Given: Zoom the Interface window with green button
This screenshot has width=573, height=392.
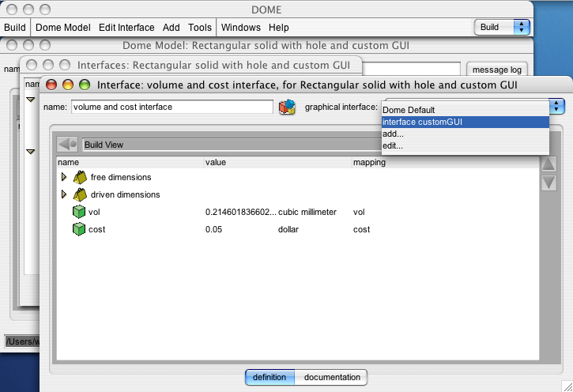Looking at the screenshot, I should tap(85, 85).
